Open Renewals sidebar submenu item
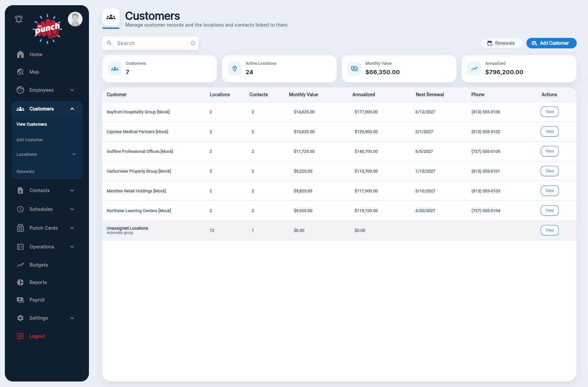 (25, 172)
